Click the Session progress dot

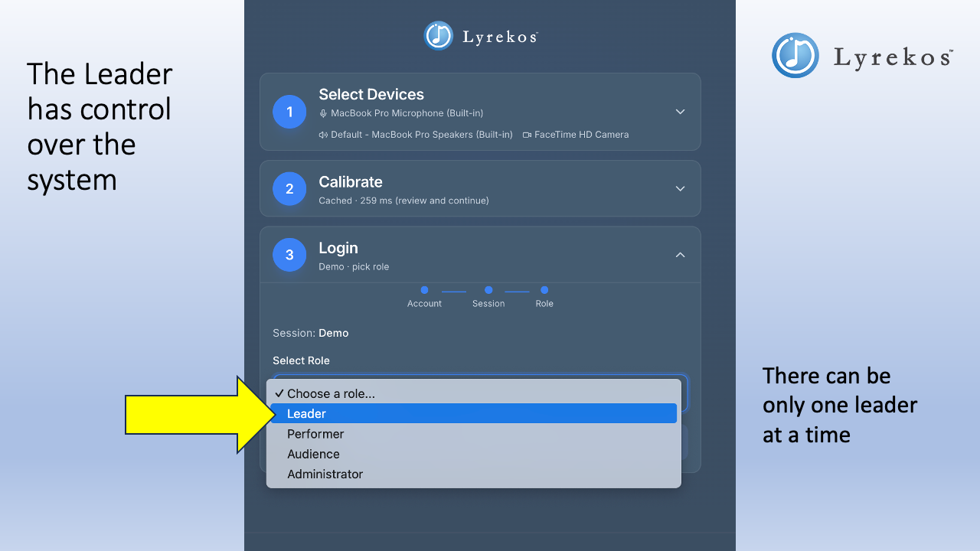488,290
